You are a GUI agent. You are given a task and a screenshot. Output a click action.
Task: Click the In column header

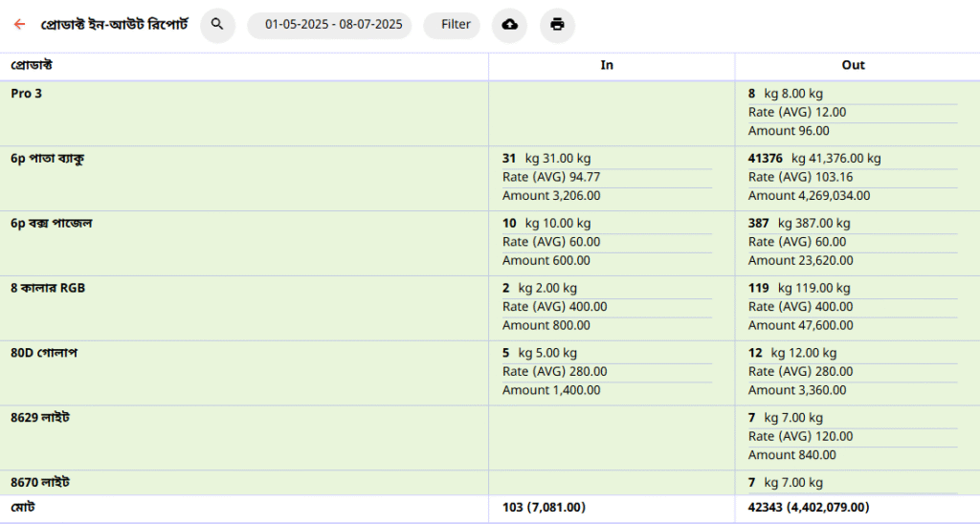tap(607, 65)
